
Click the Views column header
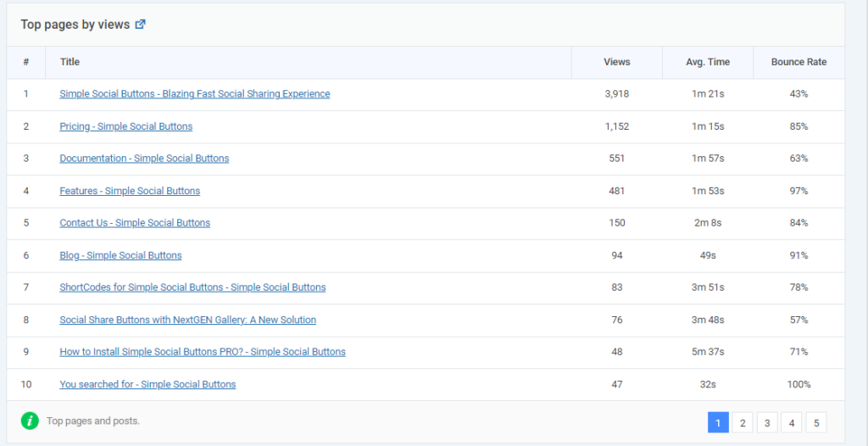[617, 62]
